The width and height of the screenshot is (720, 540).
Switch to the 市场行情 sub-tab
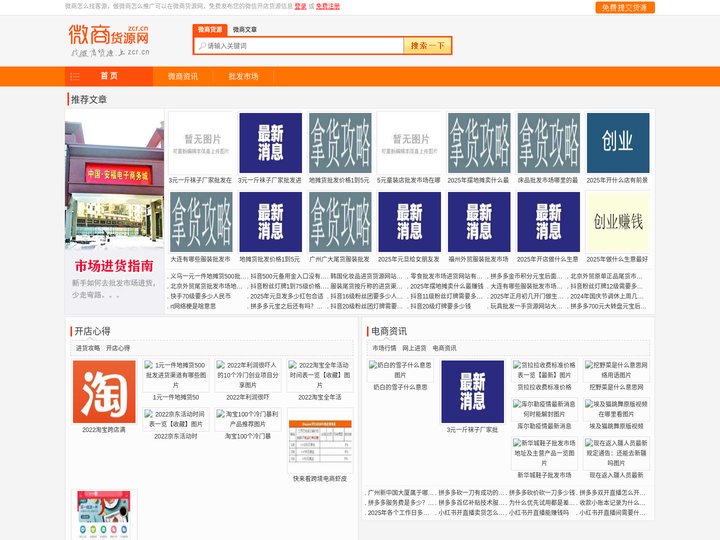(x=384, y=348)
